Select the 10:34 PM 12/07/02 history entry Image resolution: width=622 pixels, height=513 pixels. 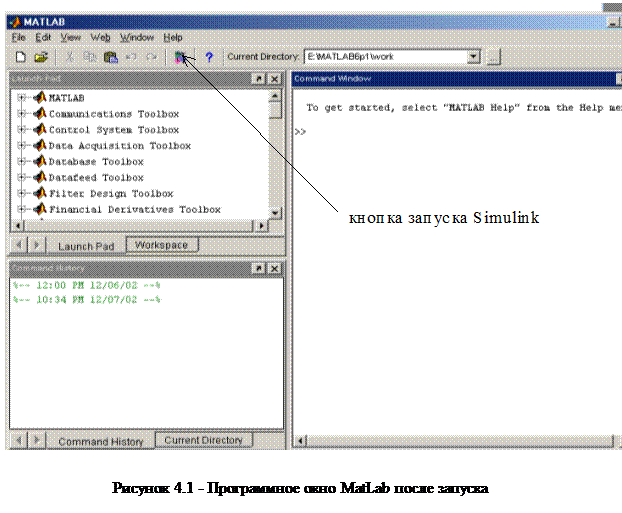coord(86,300)
